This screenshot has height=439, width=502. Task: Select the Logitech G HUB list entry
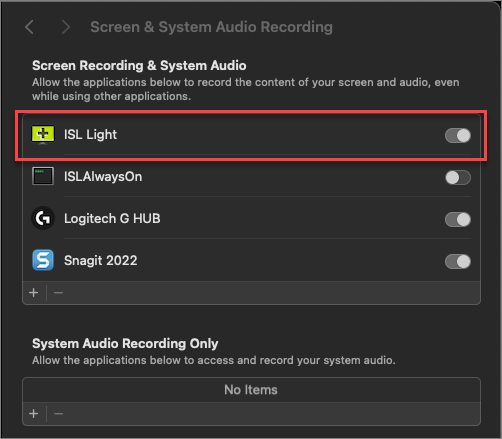[251, 218]
